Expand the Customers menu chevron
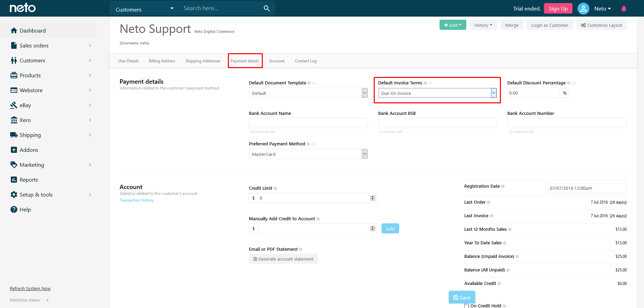 click(x=90, y=60)
